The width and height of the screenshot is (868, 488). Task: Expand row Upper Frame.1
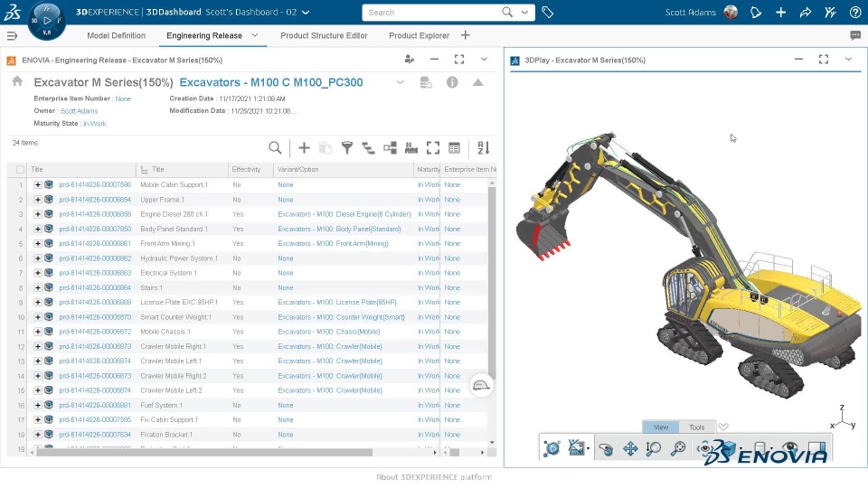38,199
